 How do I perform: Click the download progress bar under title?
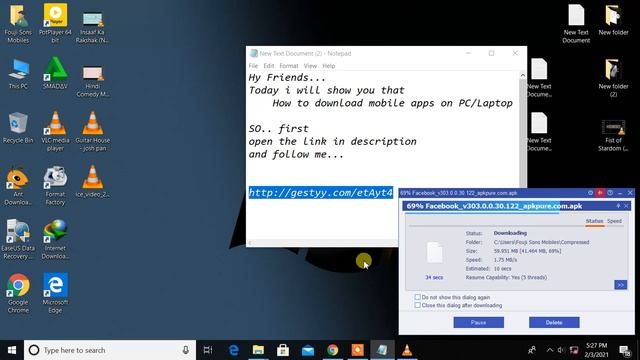pyautogui.click(x=517, y=212)
